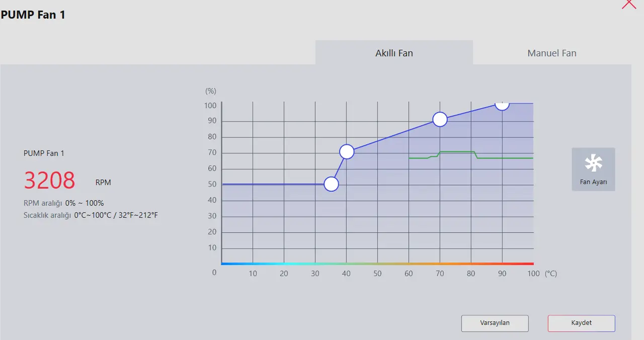Click the green fan speed history line
Screen dimensions: 644x340
[470, 155]
